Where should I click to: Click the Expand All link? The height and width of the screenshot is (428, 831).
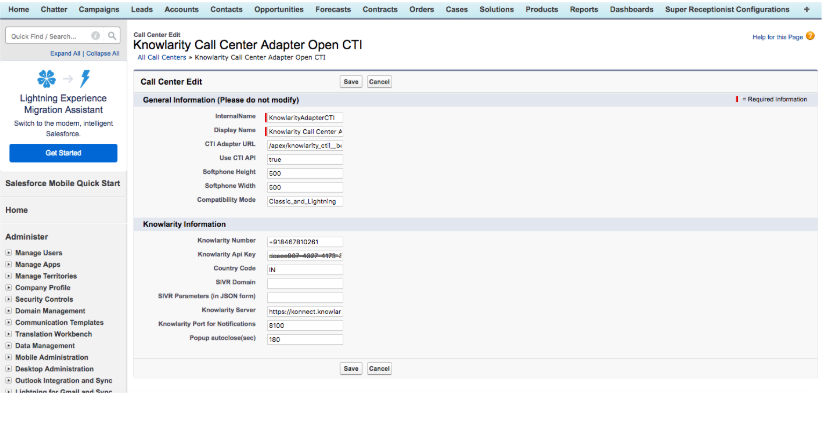click(65, 54)
